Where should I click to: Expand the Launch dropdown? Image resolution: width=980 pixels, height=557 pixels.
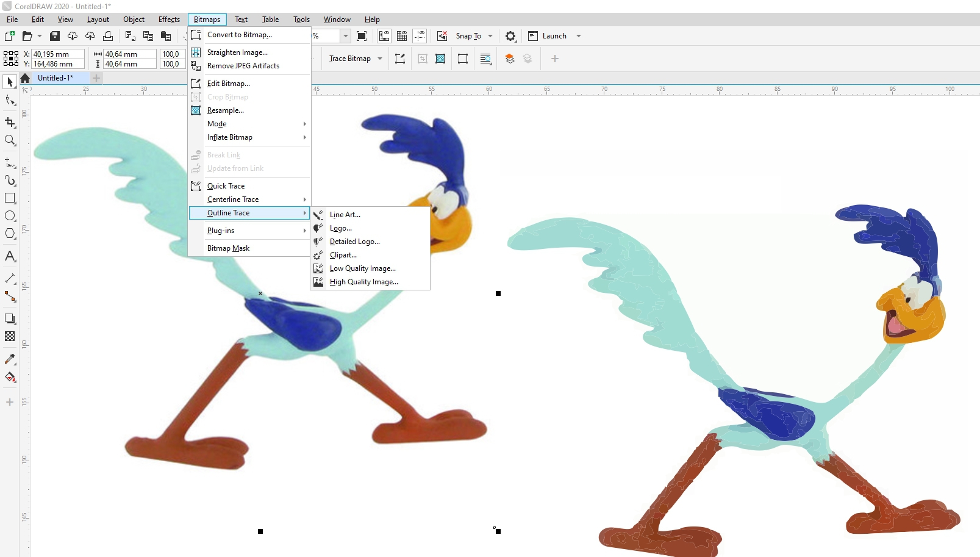pos(579,36)
